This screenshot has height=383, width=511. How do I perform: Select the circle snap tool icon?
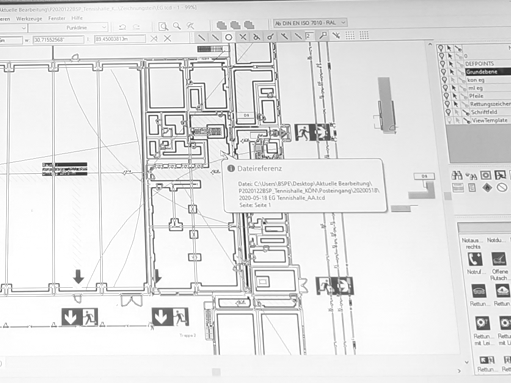(229, 37)
